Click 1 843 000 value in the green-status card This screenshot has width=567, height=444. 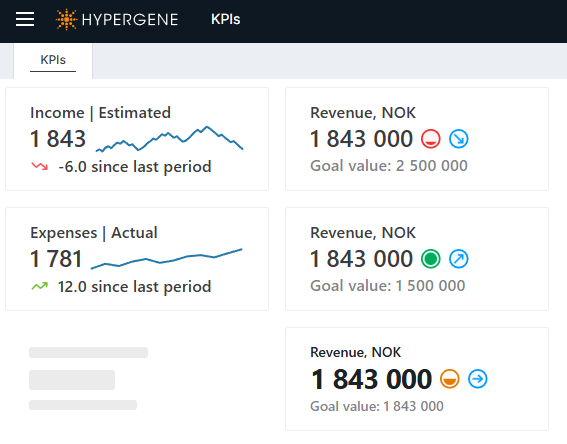(362, 259)
